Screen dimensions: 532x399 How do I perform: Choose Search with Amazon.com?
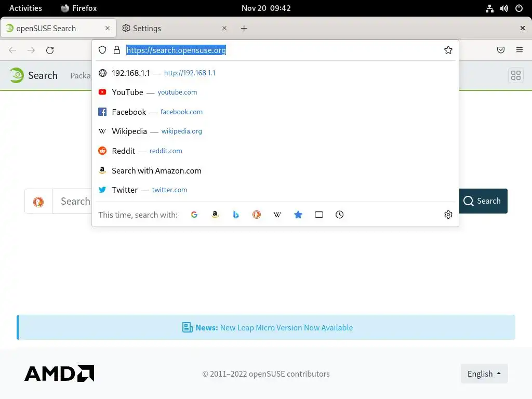click(x=275, y=170)
